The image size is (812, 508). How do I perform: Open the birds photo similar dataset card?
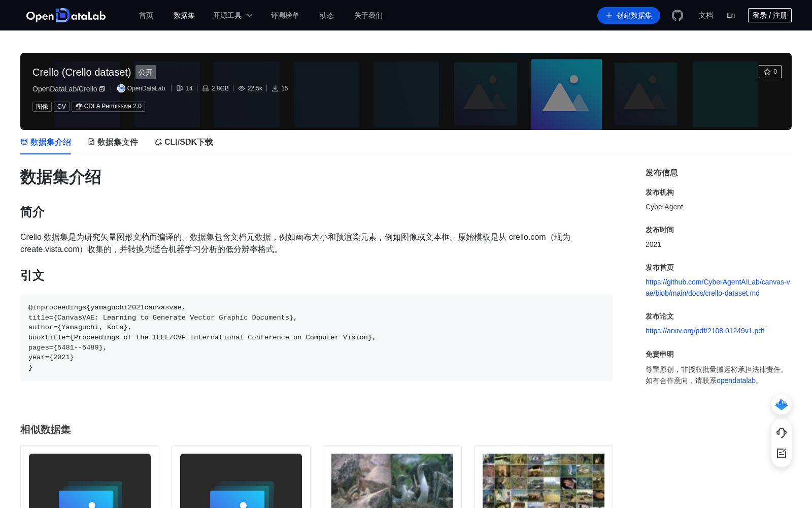[392, 477]
